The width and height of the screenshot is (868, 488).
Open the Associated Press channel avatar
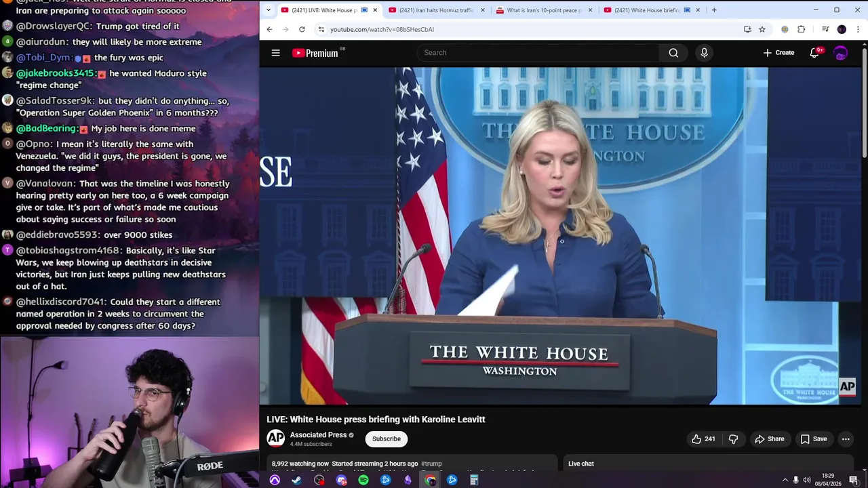(275, 439)
